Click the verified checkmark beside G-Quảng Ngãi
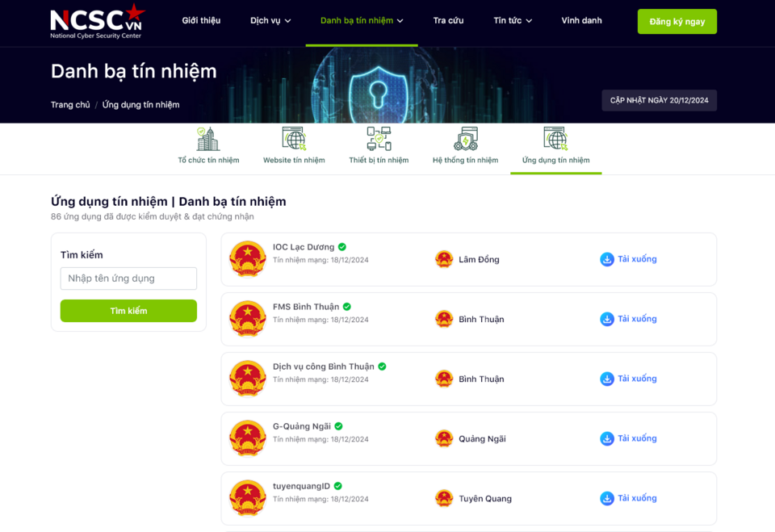 (338, 426)
